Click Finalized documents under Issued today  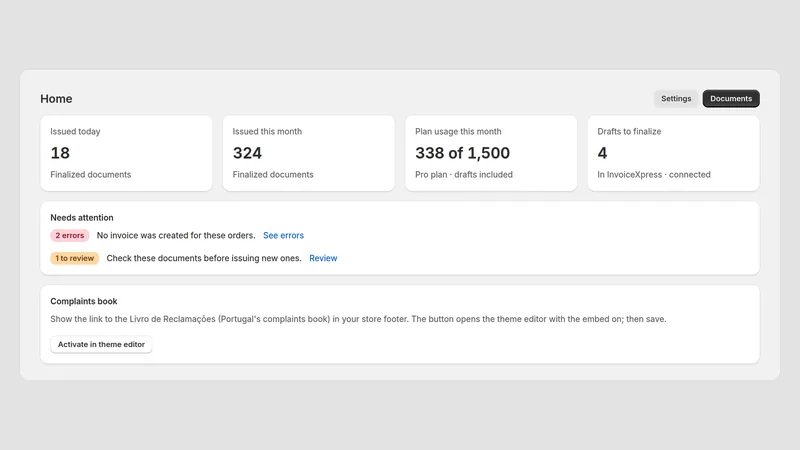click(x=90, y=174)
